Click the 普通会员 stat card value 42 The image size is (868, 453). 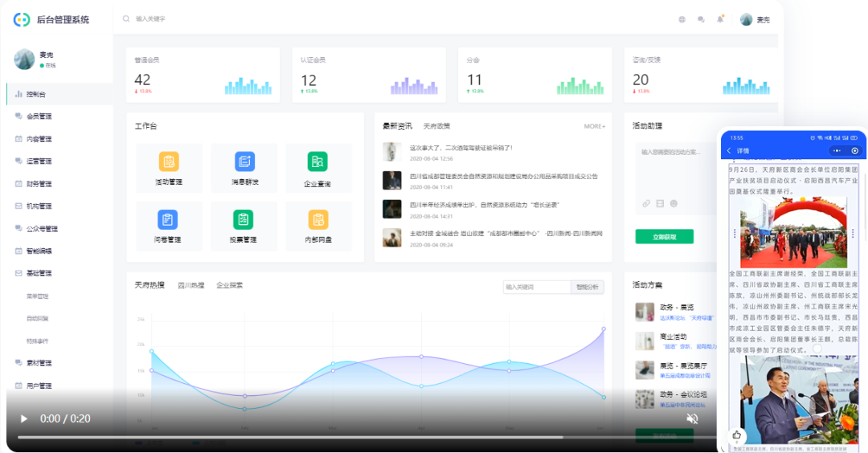tap(142, 80)
